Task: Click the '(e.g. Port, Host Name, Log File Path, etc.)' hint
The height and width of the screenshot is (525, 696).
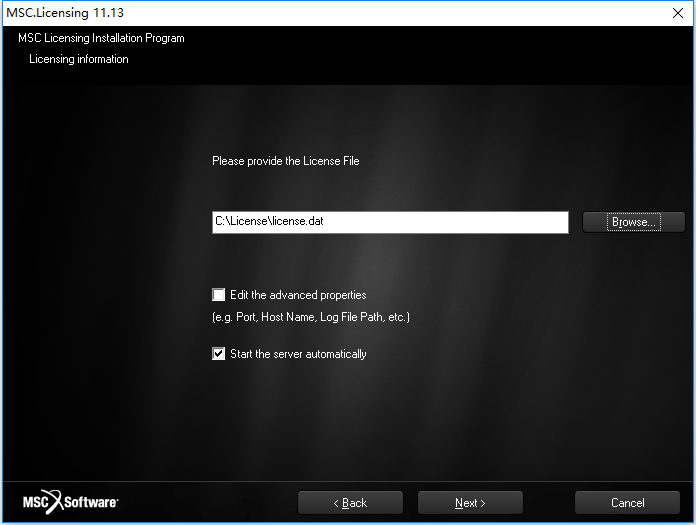Action: (311, 317)
